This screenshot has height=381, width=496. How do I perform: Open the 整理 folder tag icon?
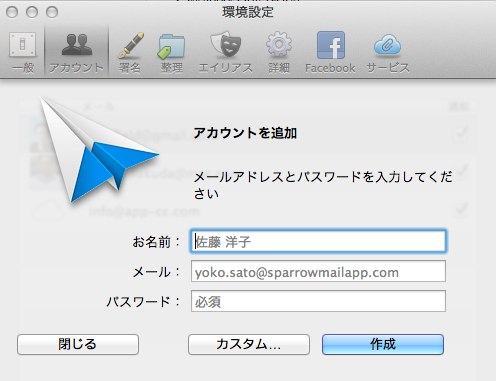click(x=171, y=46)
